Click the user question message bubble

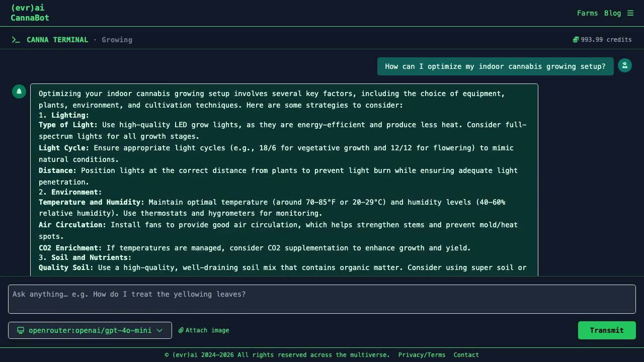[x=496, y=66]
